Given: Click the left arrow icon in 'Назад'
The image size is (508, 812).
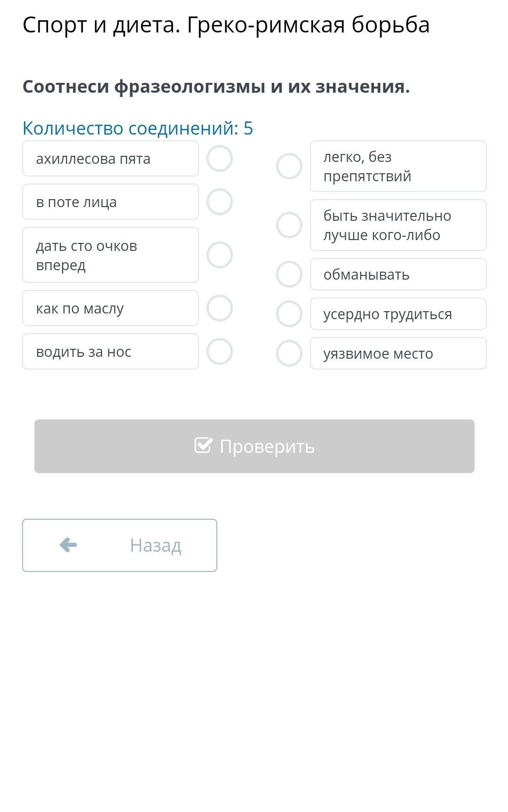Looking at the screenshot, I should click(x=68, y=545).
